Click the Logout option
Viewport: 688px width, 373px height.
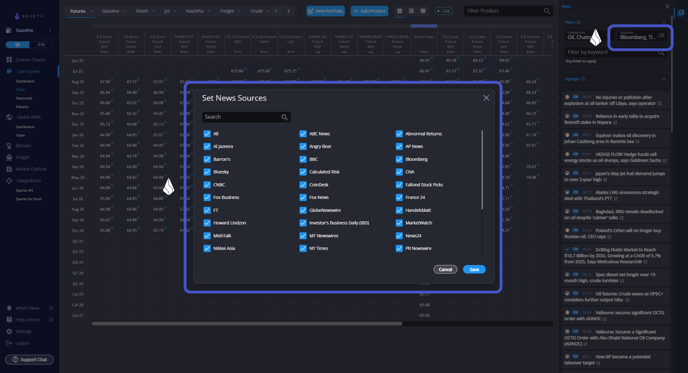pos(18,343)
